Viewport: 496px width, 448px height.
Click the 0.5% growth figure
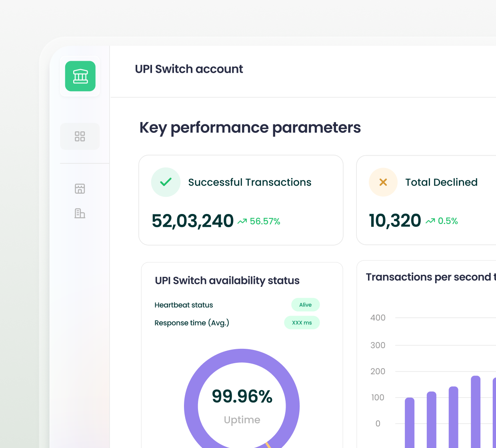point(448,221)
